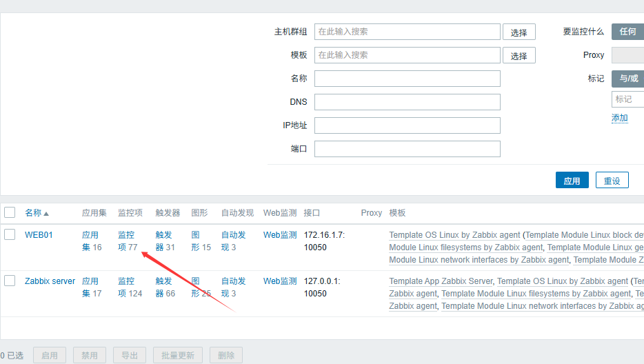Open Zabbix server 触发器 66 link
This screenshot has width=644, height=364.
click(x=165, y=287)
